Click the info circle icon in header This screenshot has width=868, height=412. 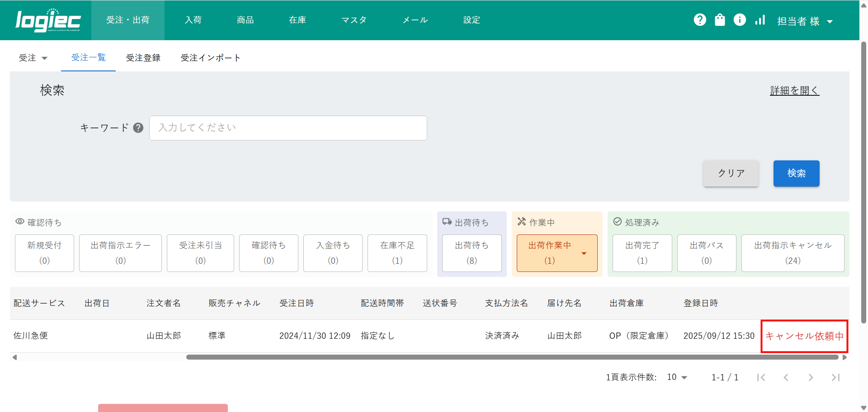pos(740,20)
